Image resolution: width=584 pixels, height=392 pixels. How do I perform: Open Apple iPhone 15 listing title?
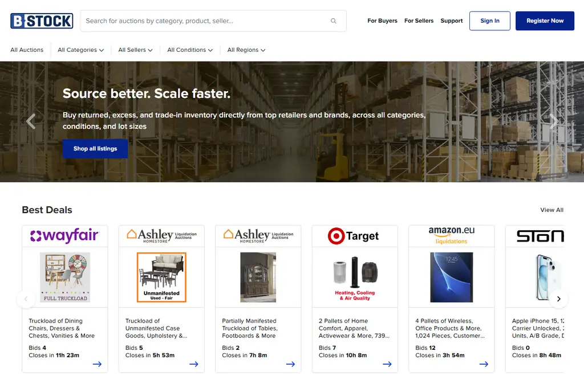point(538,328)
